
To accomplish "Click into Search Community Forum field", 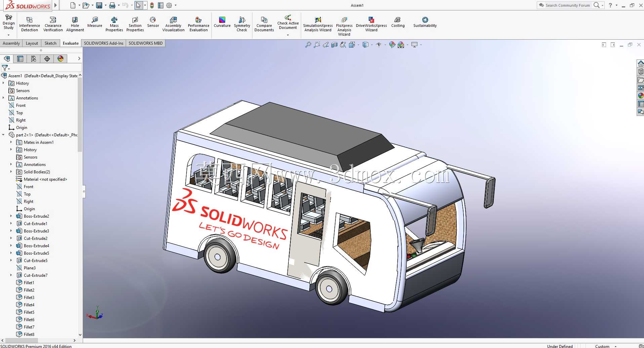I will coord(567,5).
